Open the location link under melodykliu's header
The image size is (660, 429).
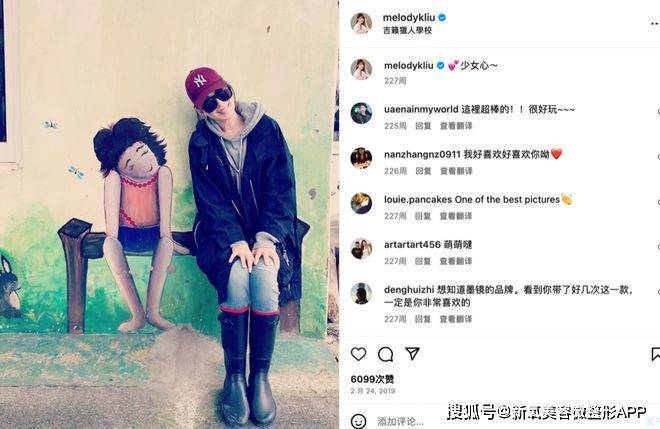[x=407, y=30]
